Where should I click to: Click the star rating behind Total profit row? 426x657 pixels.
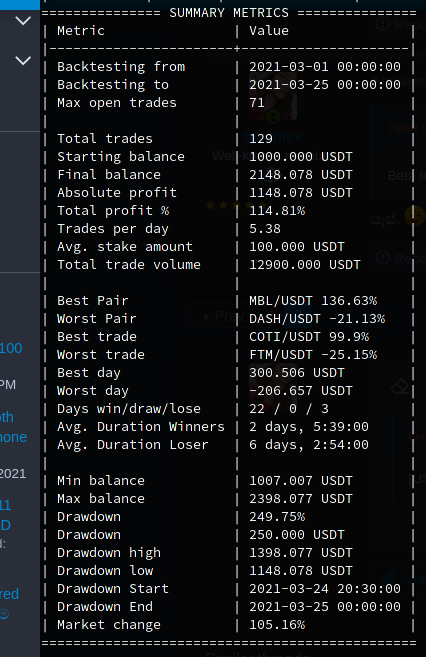click(236, 205)
